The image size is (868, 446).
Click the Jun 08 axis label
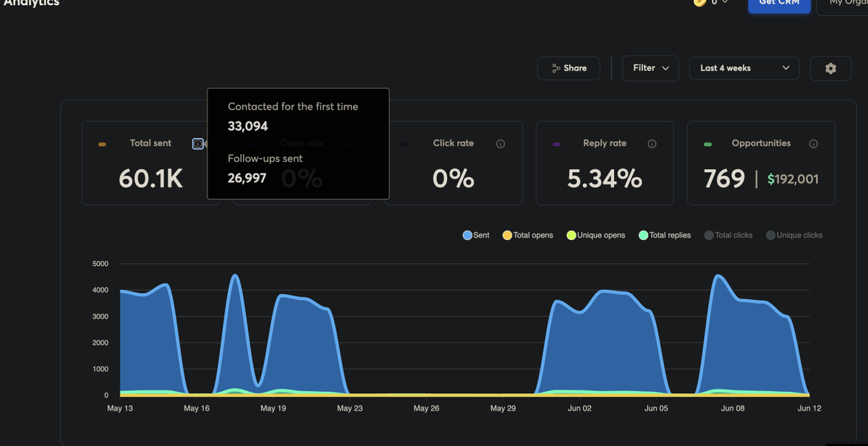[x=733, y=408]
